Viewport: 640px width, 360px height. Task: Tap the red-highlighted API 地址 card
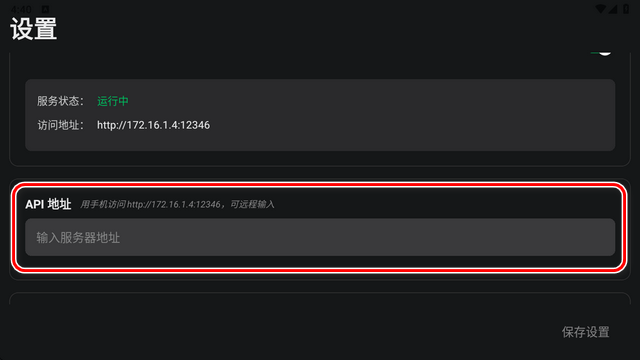pos(320,227)
